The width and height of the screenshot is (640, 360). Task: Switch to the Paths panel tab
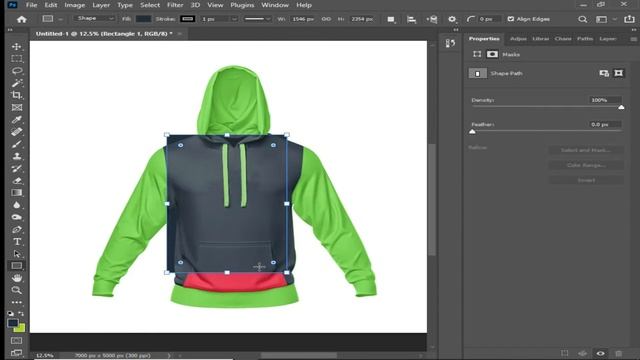point(585,39)
